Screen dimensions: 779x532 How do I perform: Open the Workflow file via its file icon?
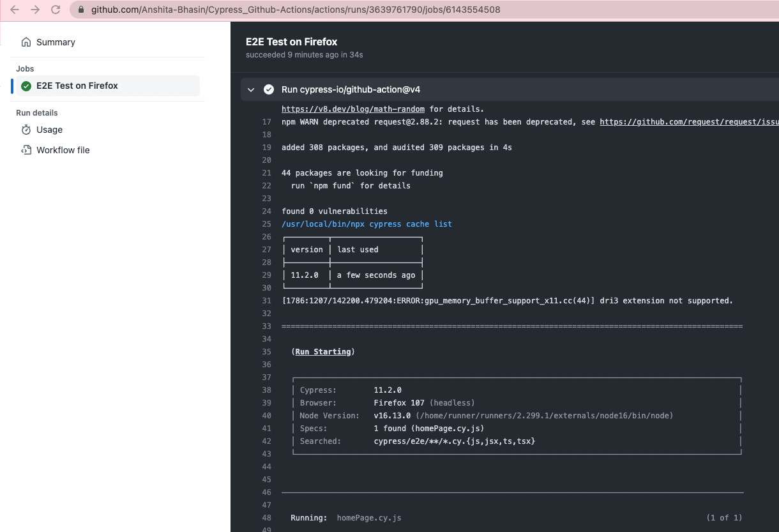26,149
